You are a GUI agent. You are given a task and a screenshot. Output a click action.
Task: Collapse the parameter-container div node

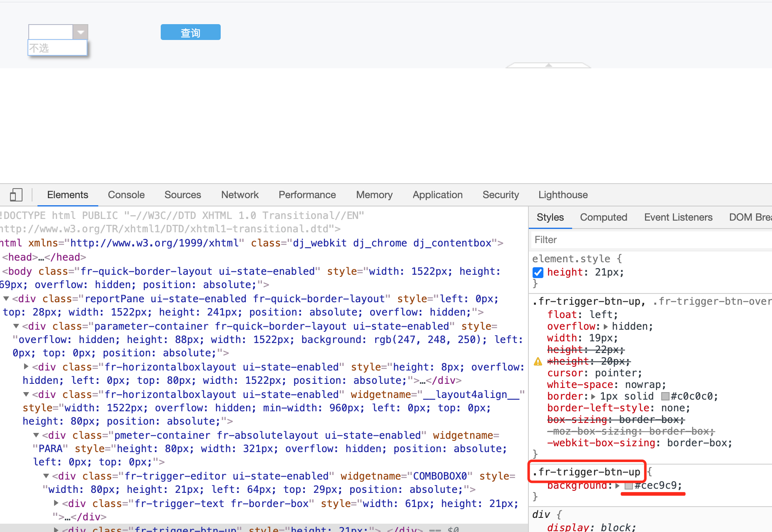coord(16,326)
